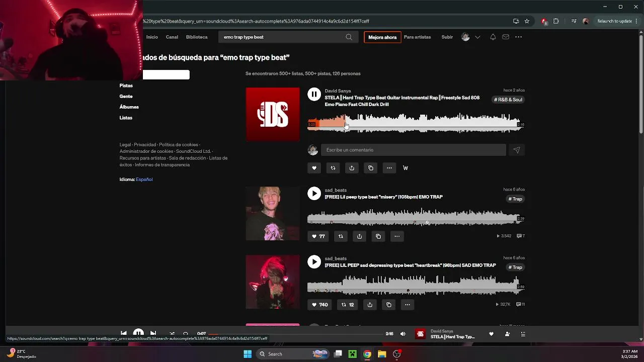This screenshot has width=644, height=362.
Task: Filter results by Álbumes
Action: coord(129,107)
